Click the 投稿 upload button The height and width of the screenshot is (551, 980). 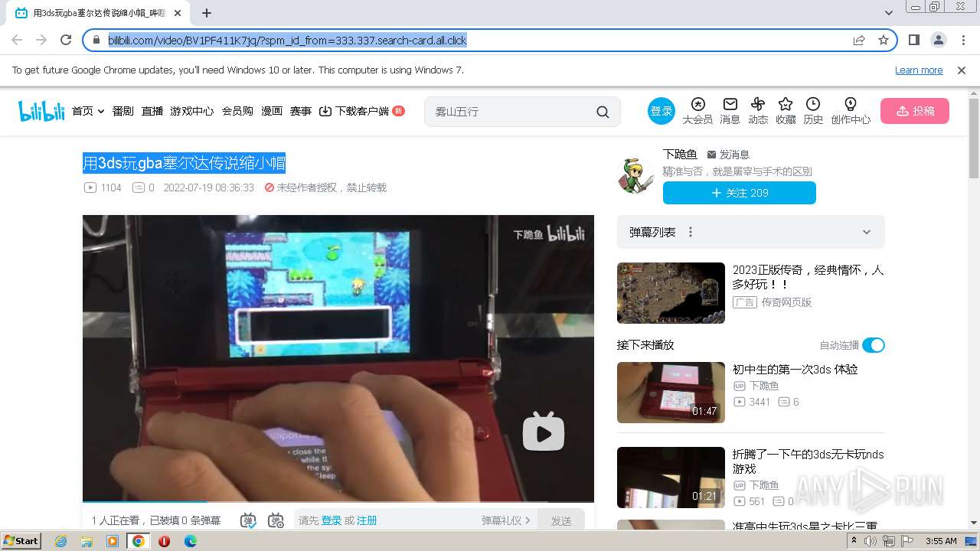(x=915, y=111)
